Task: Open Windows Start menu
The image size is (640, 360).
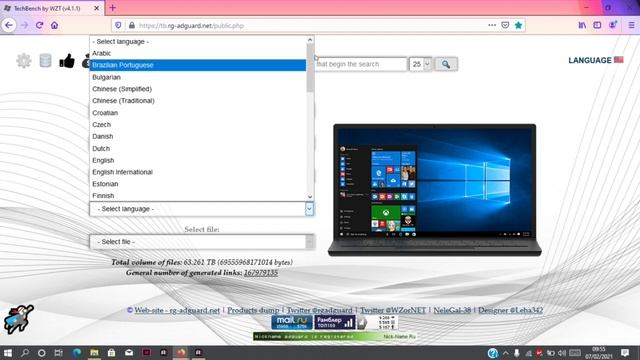Action: pyautogui.click(x=8, y=353)
